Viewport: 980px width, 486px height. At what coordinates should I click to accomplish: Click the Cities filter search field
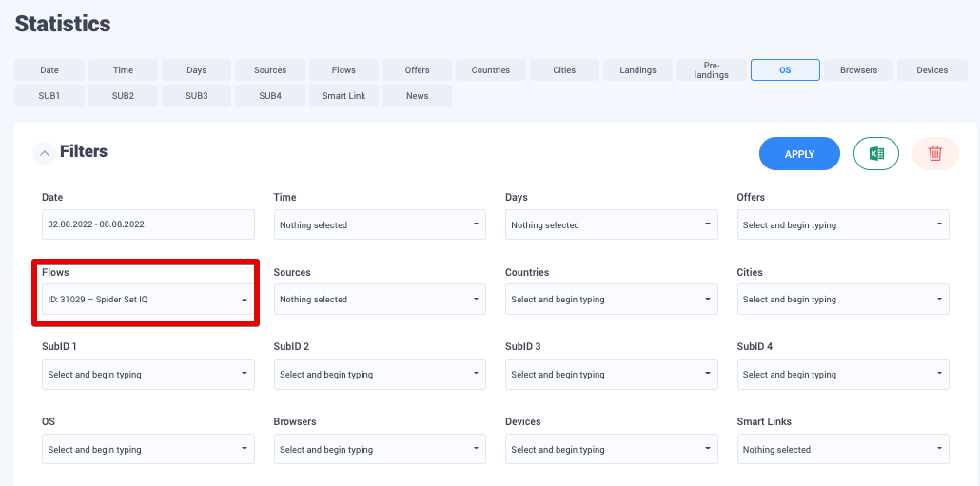click(x=842, y=300)
